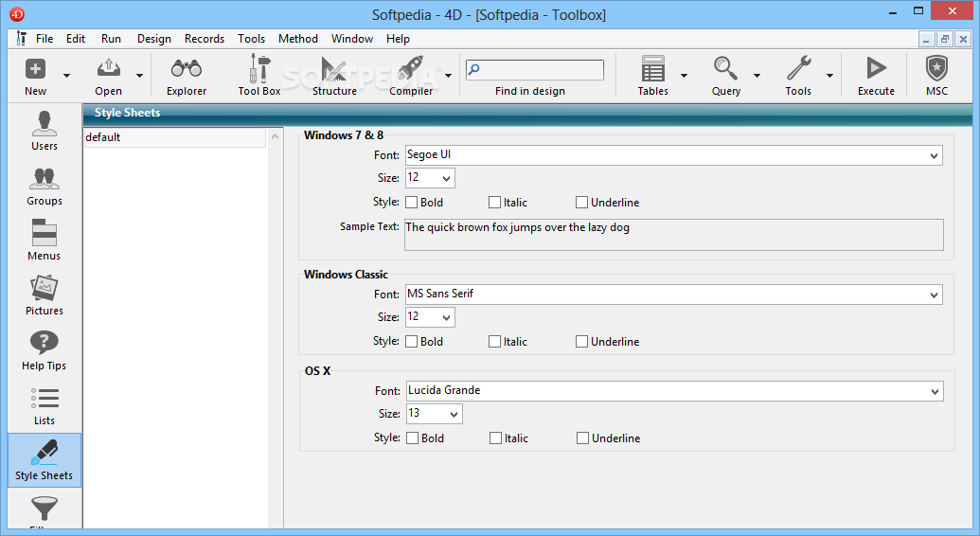Expand the Segoe UI font dropdown
This screenshot has height=536, width=980.
(934, 155)
